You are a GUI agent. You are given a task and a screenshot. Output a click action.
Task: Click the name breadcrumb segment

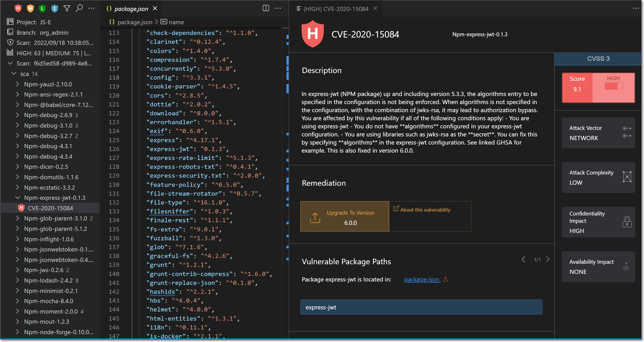click(x=176, y=22)
